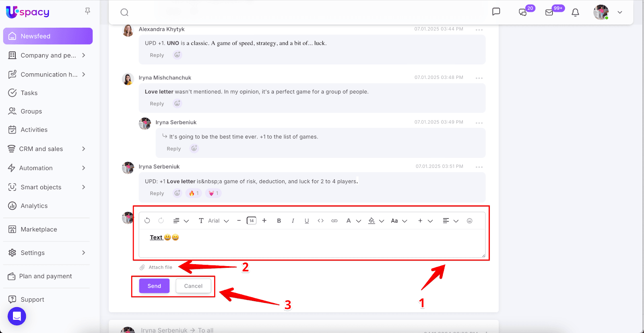The width and height of the screenshot is (644, 333).
Task: Pin the sidebar with the pin icon
Action: [87, 11]
